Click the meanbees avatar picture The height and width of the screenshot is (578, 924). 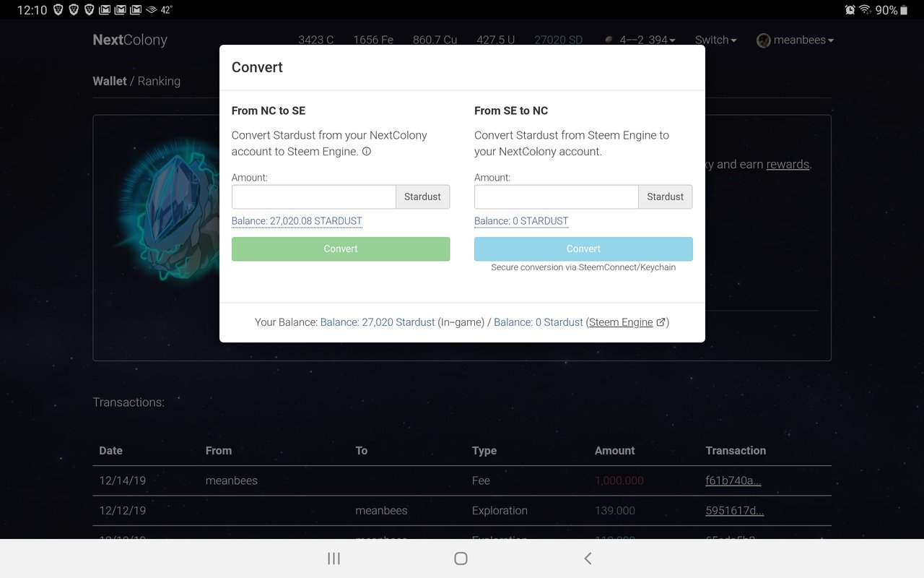764,40
